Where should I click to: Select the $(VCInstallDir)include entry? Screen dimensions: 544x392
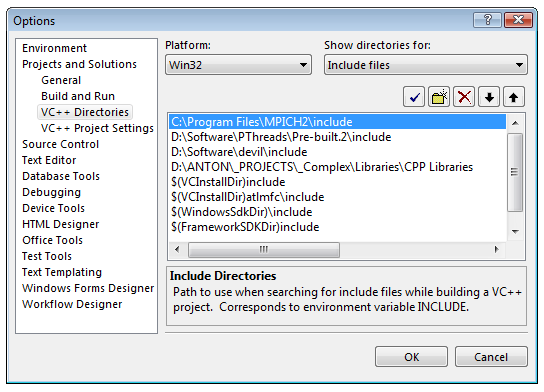pyautogui.click(x=337, y=182)
